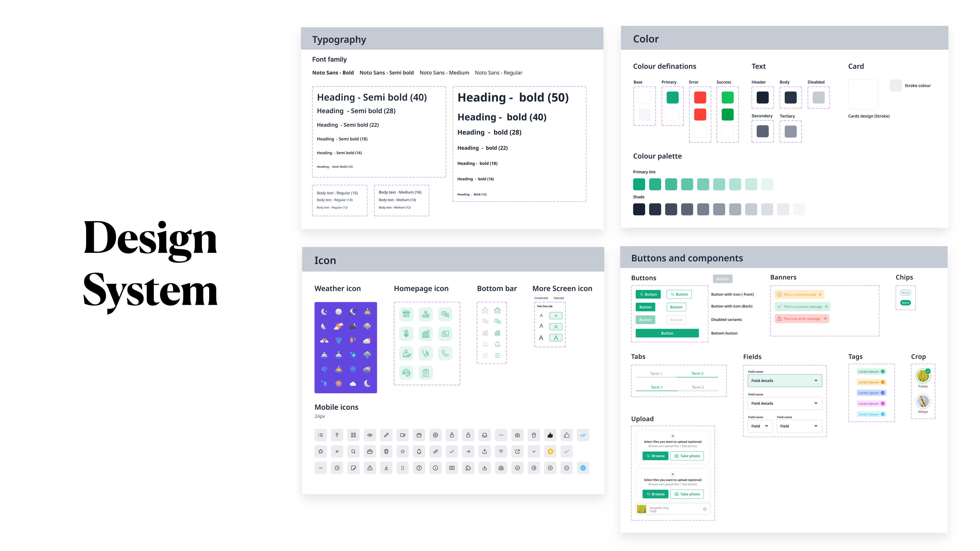This screenshot has height=551, width=980.
Task: Select the camera icon in Mobile icons
Action: [517, 435]
